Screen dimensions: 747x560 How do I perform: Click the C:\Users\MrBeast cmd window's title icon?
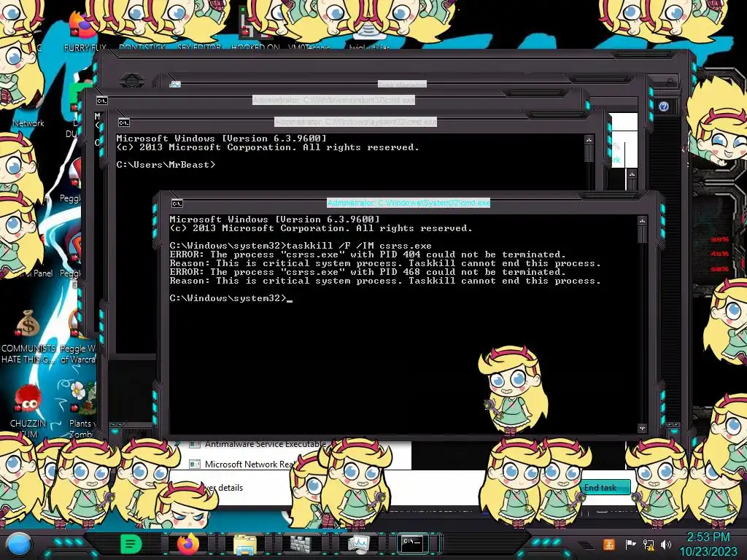point(123,122)
